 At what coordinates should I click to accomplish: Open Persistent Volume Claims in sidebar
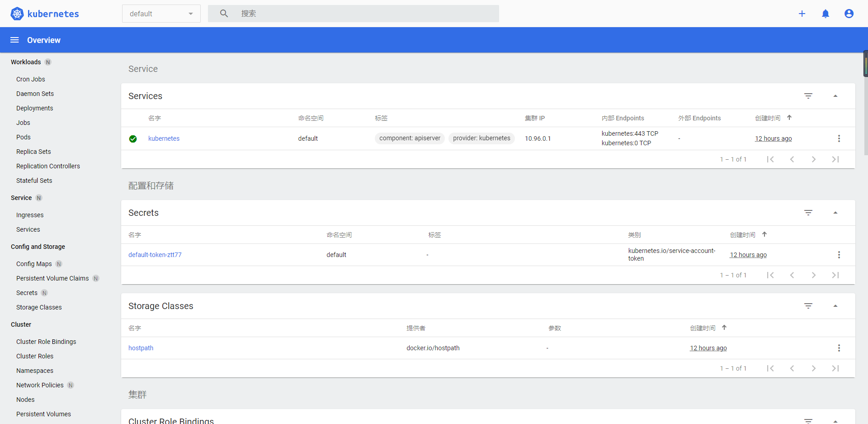tap(52, 278)
